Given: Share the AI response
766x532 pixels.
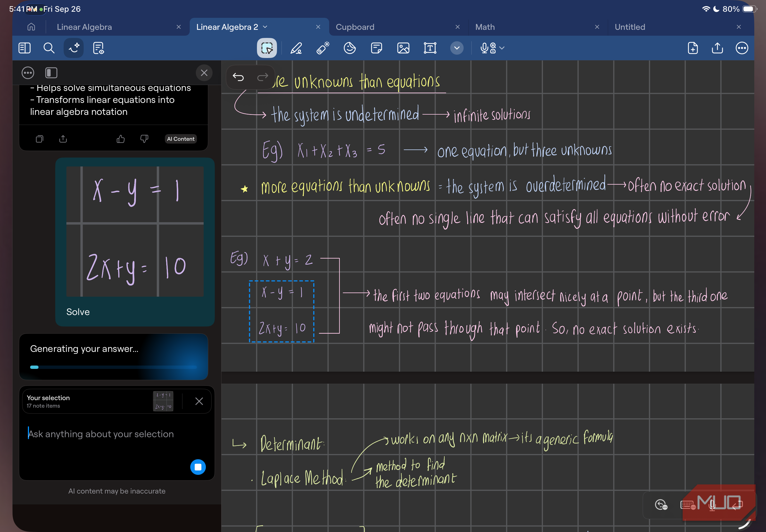Looking at the screenshot, I should (63, 139).
